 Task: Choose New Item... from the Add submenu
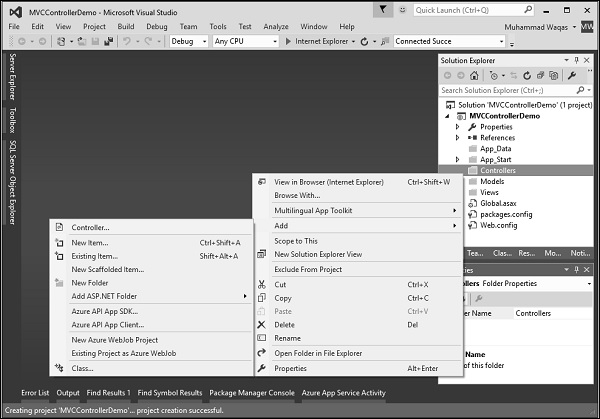pos(151,243)
